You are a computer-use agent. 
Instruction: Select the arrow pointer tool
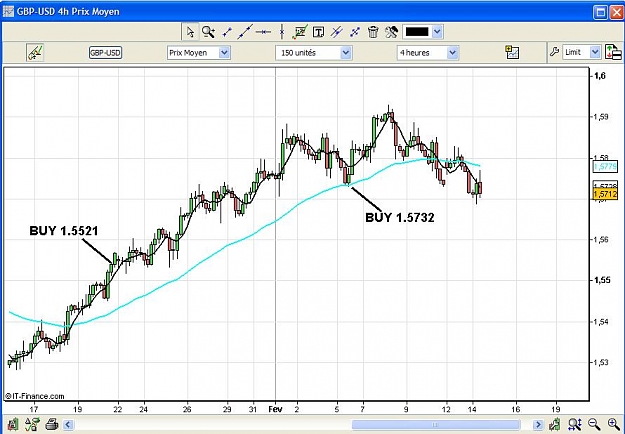pos(190,32)
